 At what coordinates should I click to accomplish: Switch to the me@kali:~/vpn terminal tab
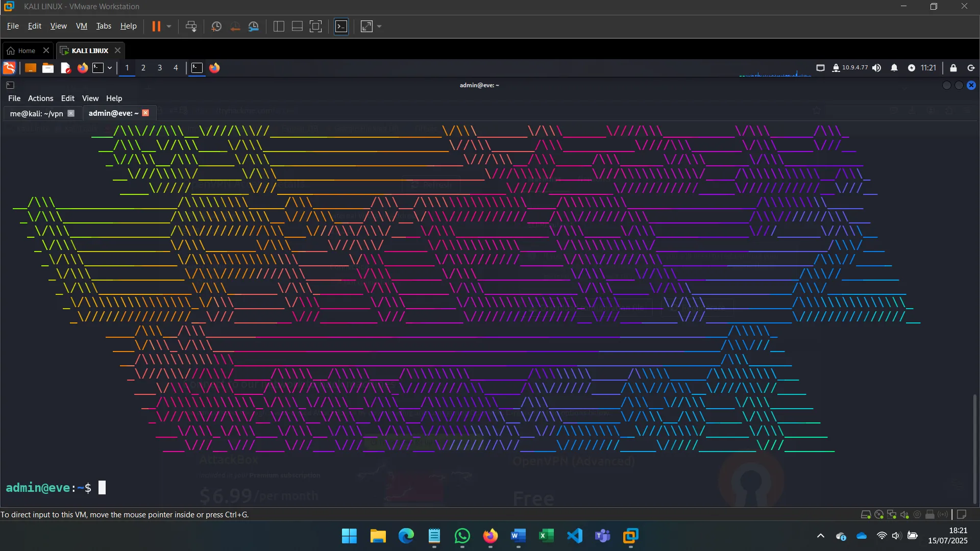click(36, 113)
